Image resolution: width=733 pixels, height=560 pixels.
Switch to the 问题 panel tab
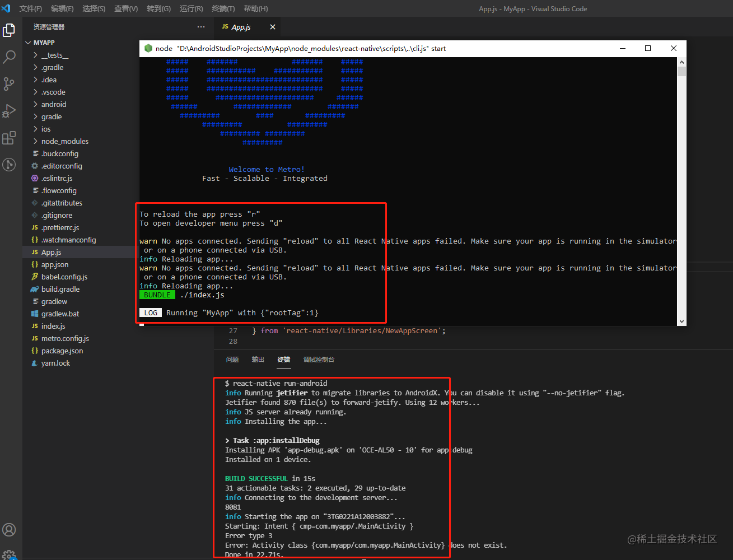pyautogui.click(x=232, y=360)
